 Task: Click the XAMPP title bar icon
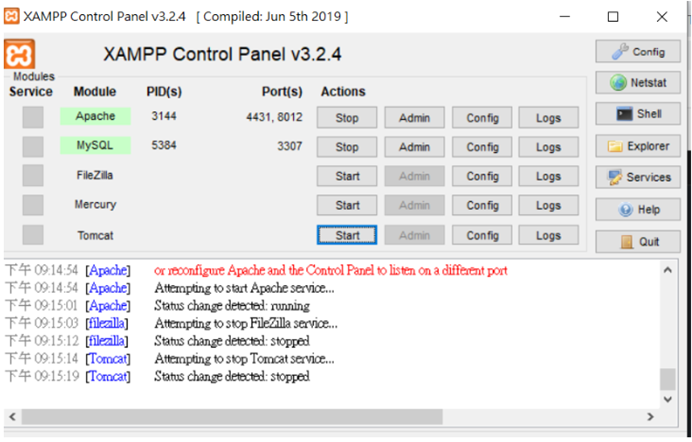pyautogui.click(x=11, y=16)
